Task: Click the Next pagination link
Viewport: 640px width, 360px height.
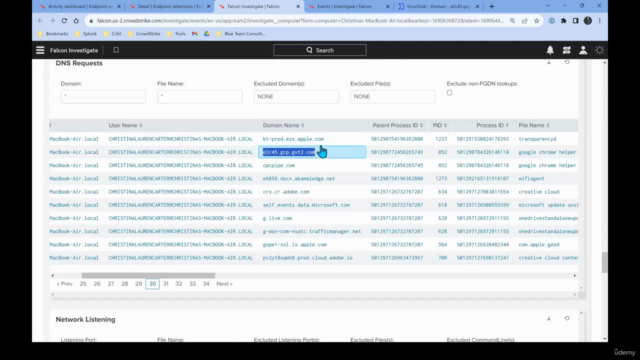Action: (224, 284)
